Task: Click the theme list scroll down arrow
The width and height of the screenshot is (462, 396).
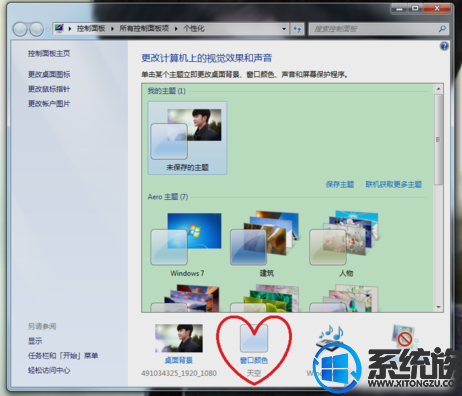Action: point(438,307)
